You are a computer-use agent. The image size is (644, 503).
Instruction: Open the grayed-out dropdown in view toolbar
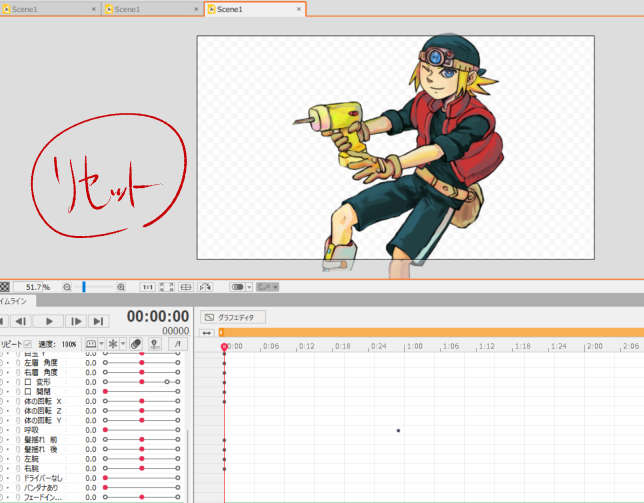(267, 287)
